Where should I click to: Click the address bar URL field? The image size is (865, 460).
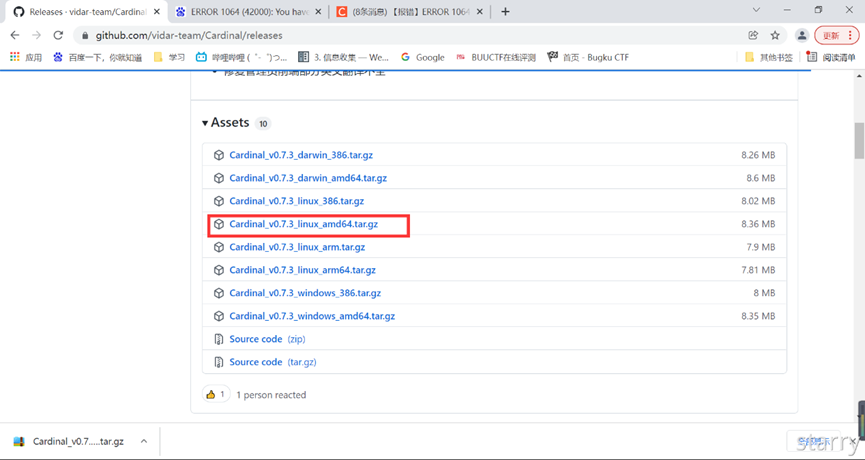408,35
